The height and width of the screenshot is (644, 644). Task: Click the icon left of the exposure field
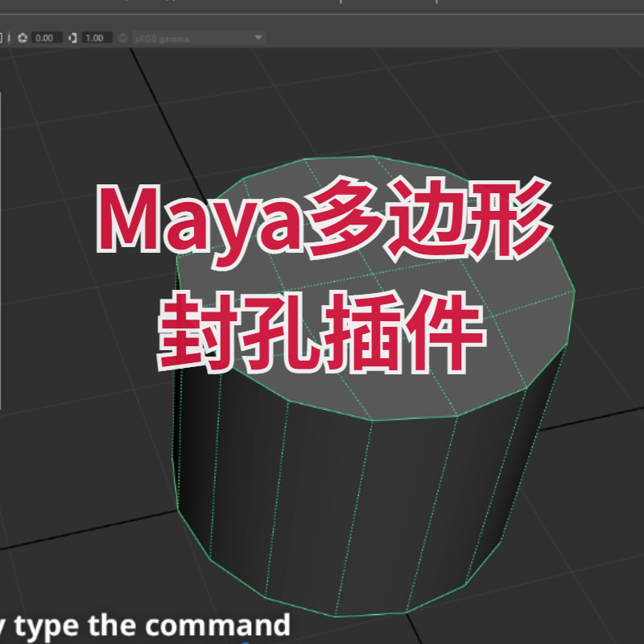(21, 37)
